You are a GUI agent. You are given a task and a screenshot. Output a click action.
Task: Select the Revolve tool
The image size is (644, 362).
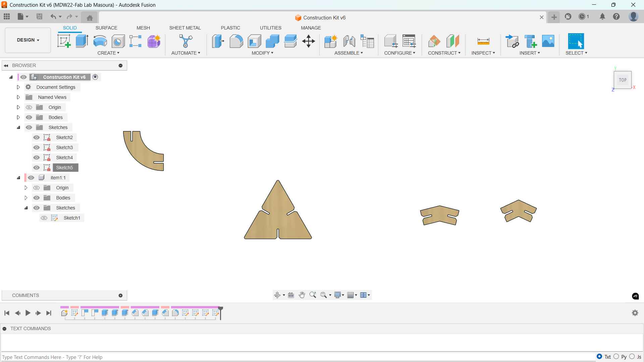(100, 41)
